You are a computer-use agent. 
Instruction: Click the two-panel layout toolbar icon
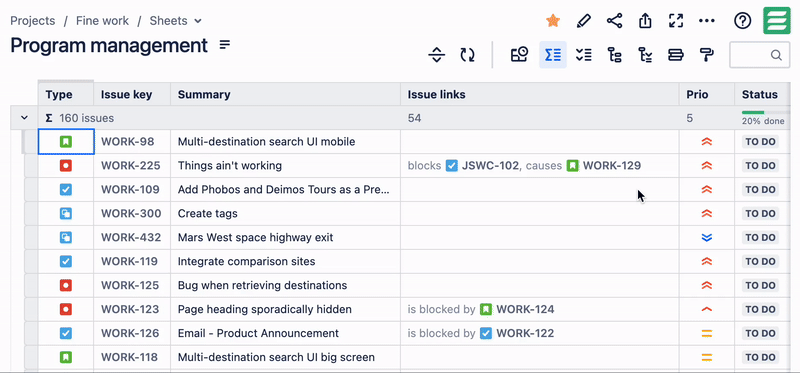click(x=676, y=55)
